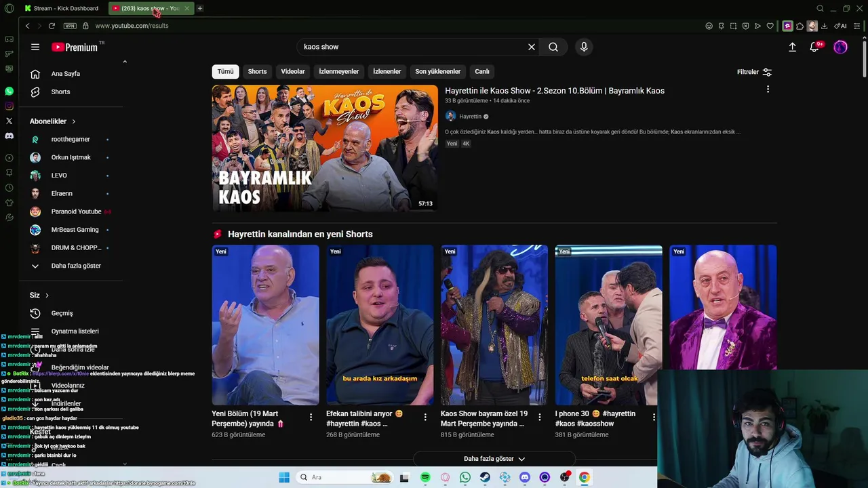Select the Son yüklenenler filter chip
Image resolution: width=868 pixels, height=488 pixels.
(437, 71)
